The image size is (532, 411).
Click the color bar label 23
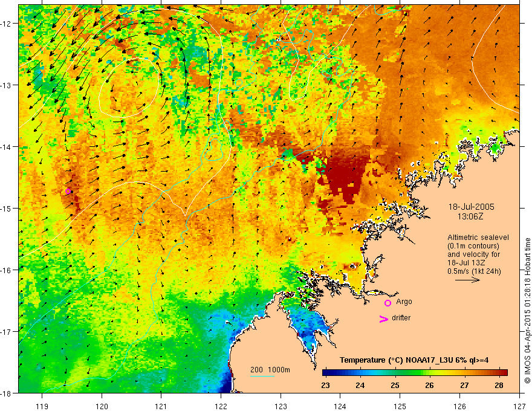pos(325,385)
